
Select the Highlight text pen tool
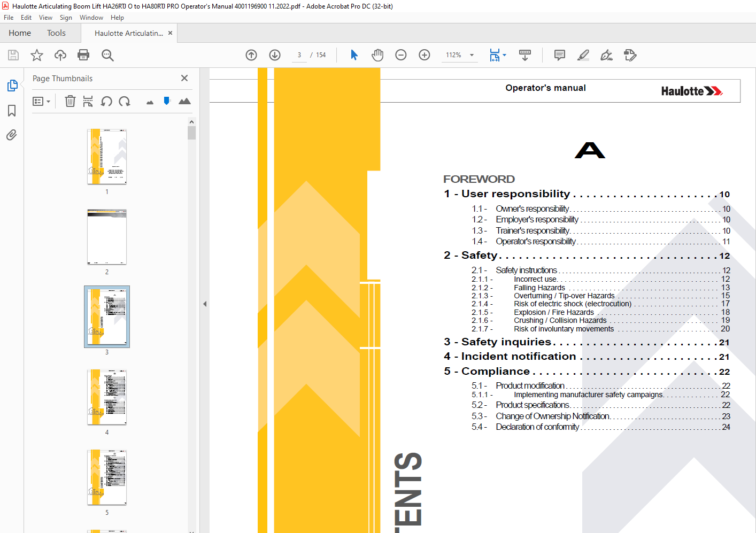583,55
